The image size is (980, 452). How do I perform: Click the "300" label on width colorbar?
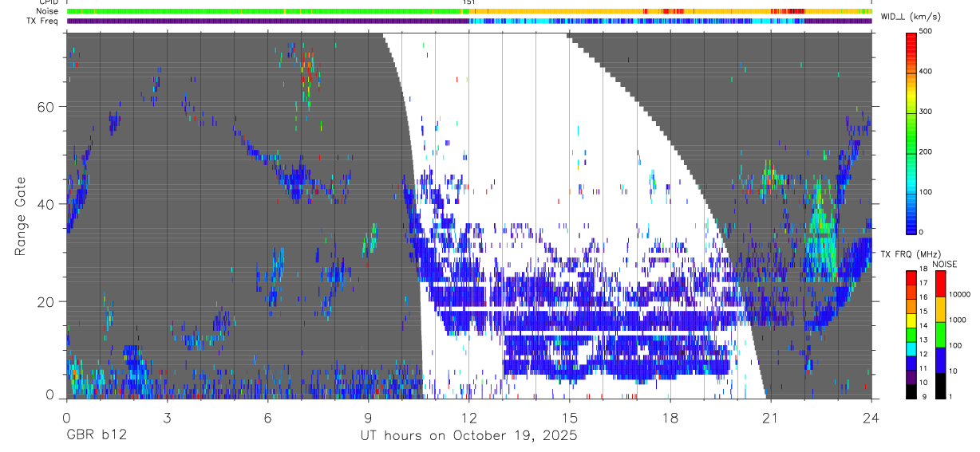pyautogui.click(x=925, y=112)
